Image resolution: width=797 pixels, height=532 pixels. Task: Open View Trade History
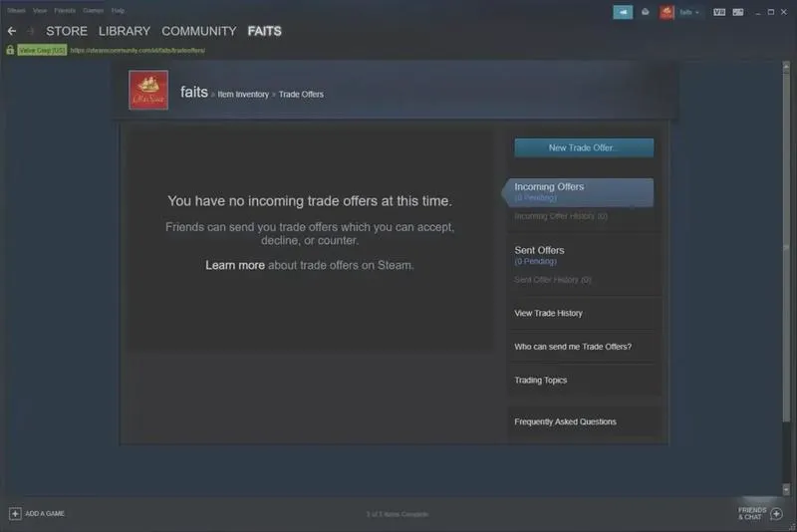549,313
